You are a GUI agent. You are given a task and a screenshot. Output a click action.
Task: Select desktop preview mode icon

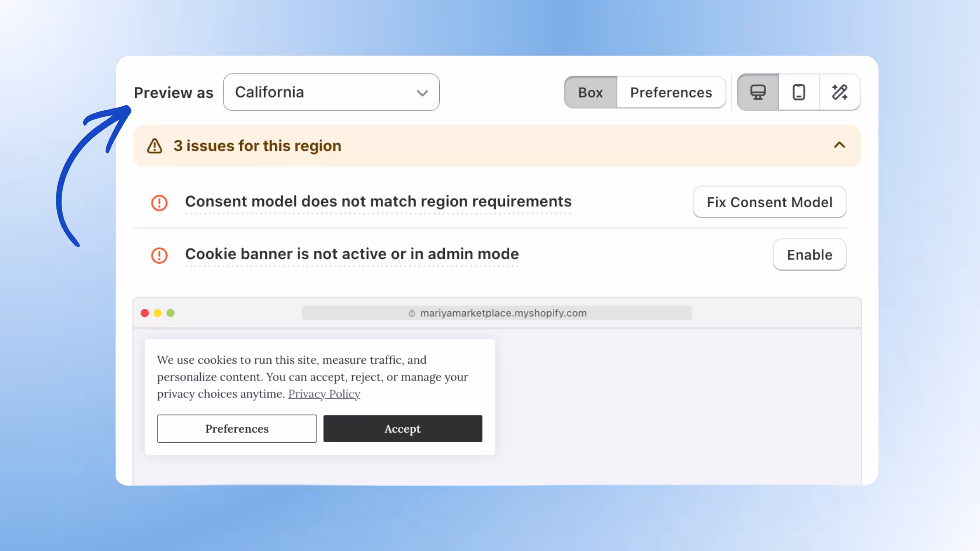pyautogui.click(x=758, y=92)
